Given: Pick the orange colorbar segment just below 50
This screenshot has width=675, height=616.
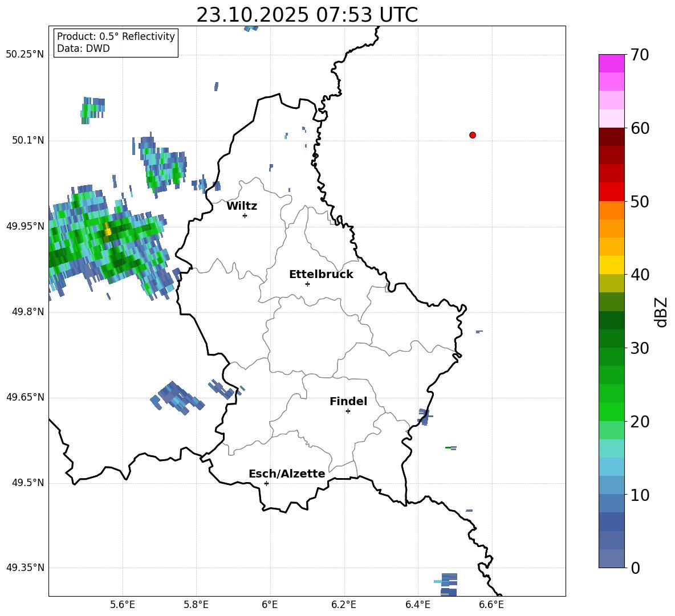Looking at the screenshot, I should click(x=611, y=210).
